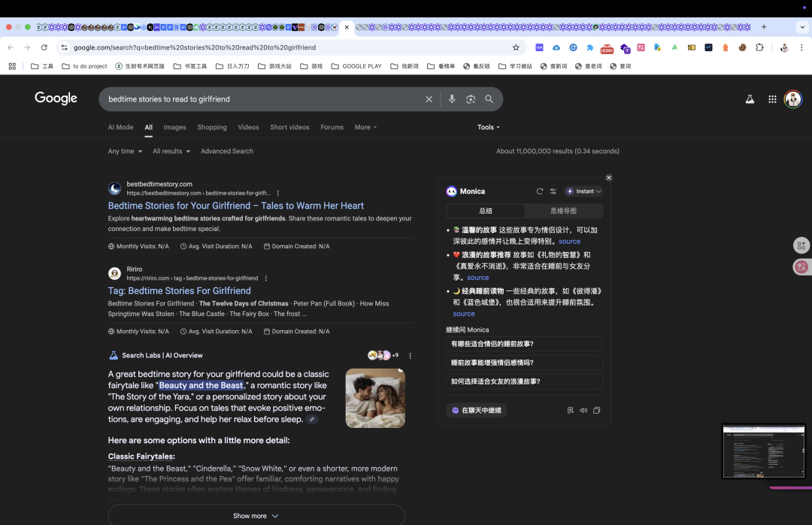
Task: Open source link for 浪漫的故事推荐 bullet
Action: 477,278
